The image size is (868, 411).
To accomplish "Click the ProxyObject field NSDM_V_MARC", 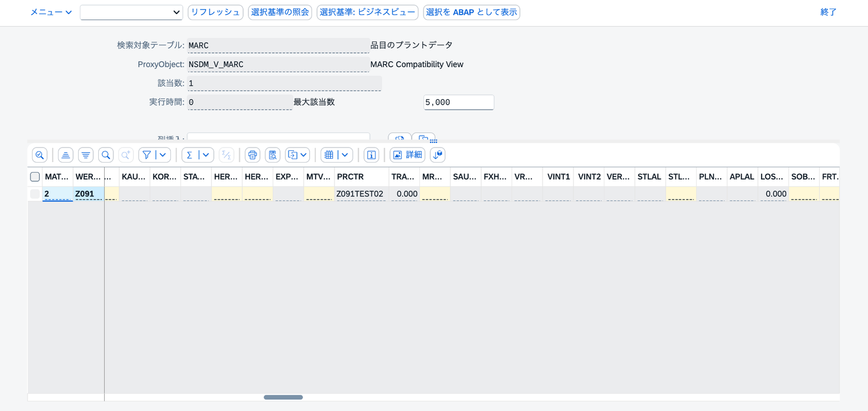I will (x=278, y=65).
